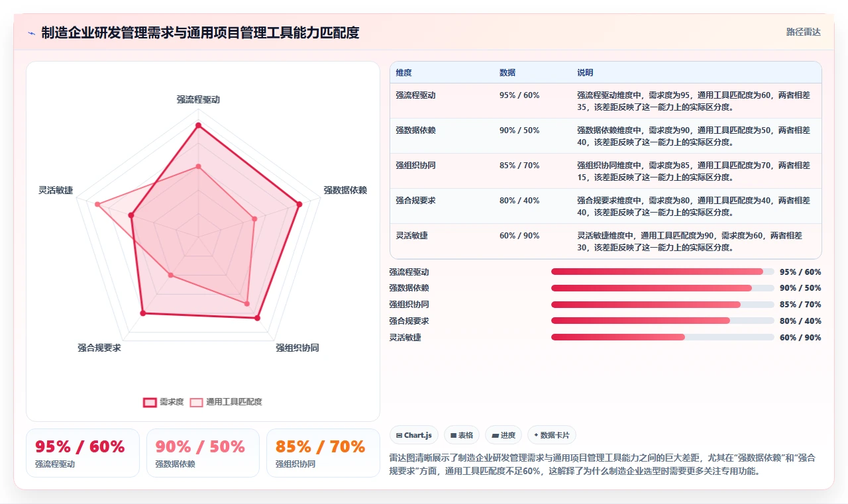Image resolution: width=848 pixels, height=504 pixels.
Task: Click the 强数据依赖 progress bar
Action: tap(662, 288)
